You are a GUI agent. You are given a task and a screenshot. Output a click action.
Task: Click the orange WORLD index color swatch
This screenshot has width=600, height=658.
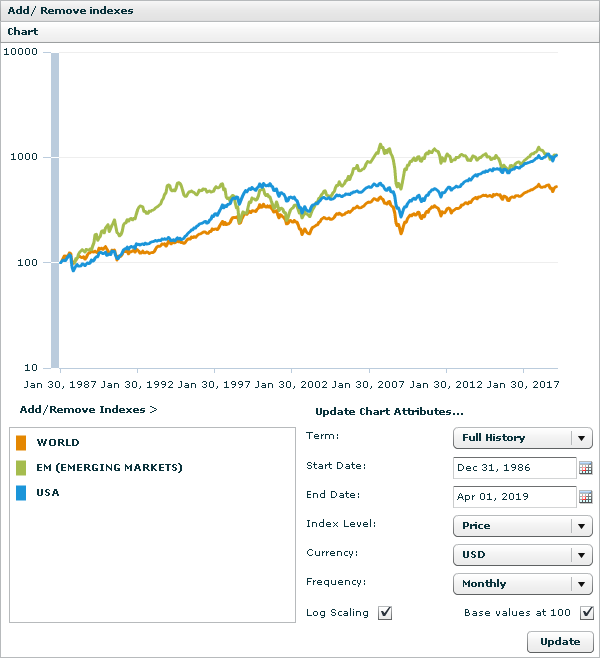point(21,442)
